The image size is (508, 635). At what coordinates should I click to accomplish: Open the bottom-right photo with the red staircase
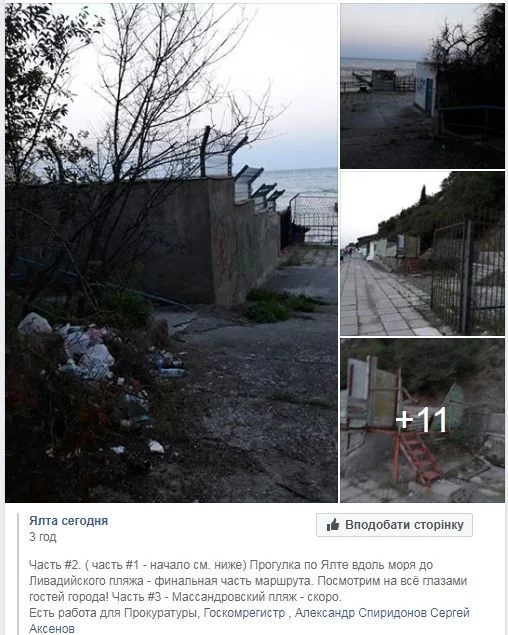(423, 420)
